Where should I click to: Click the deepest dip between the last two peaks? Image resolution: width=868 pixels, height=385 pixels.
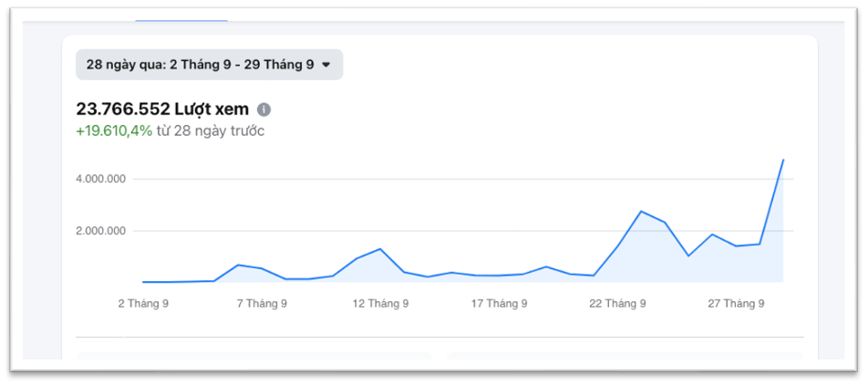[x=688, y=255]
